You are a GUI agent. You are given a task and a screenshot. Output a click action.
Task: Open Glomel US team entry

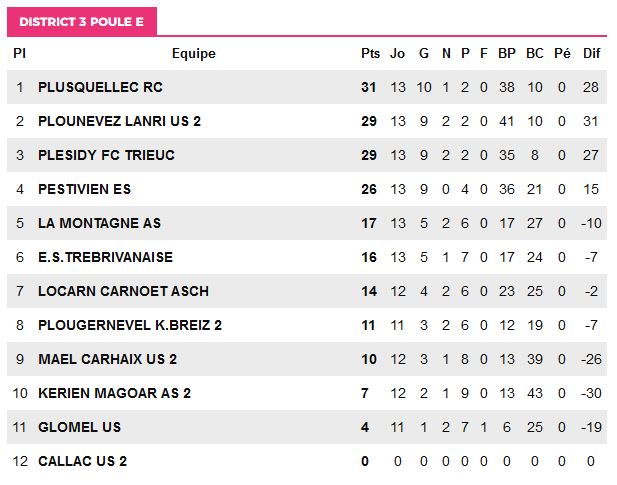click(79, 427)
